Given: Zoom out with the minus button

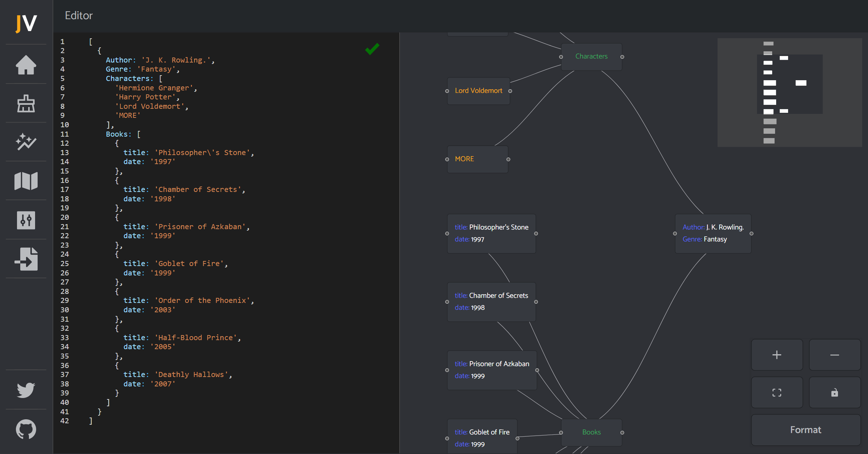Looking at the screenshot, I should [834, 355].
